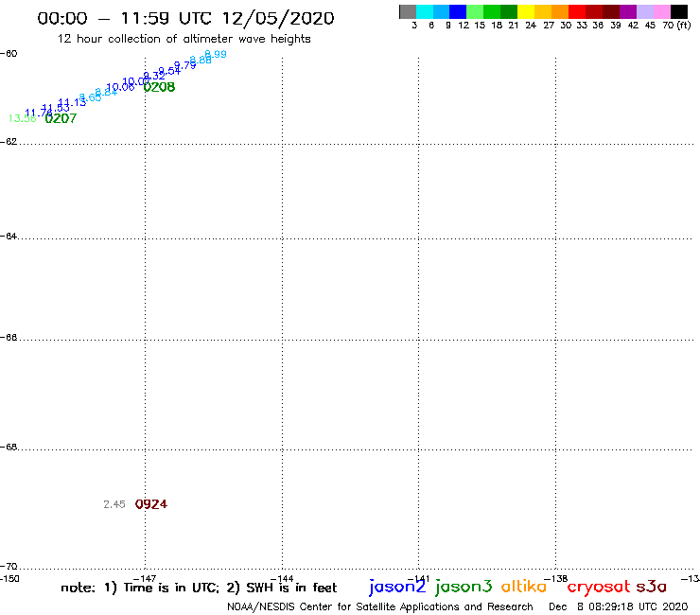This screenshot has width=700, height=615.
Task: Click the cryosat satellite legend label
Action: click(599, 587)
